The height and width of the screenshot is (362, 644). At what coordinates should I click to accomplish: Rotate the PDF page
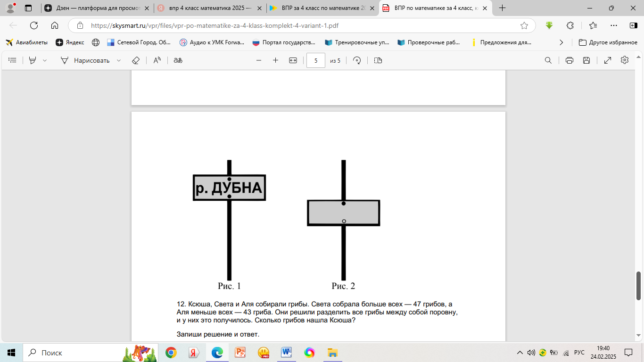pyautogui.click(x=357, y=60)
